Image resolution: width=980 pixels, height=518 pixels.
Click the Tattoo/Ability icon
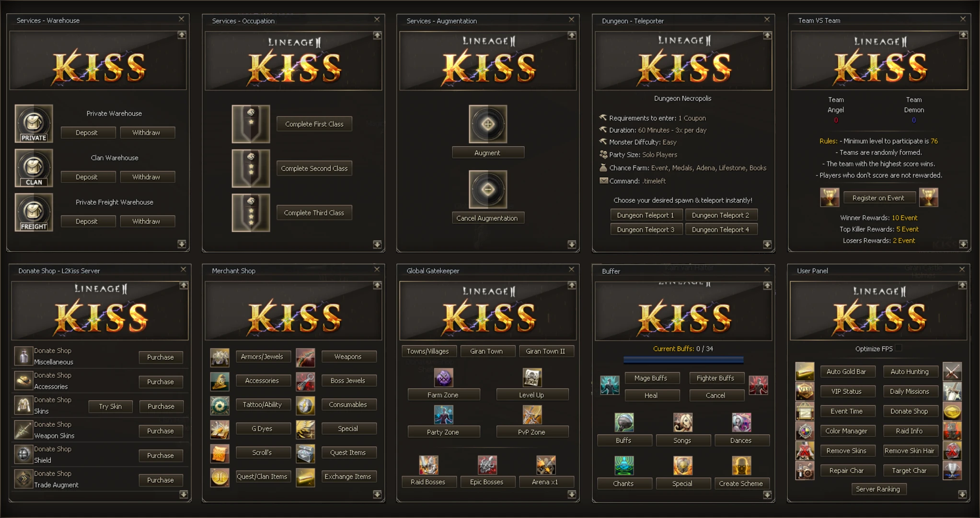220,405
